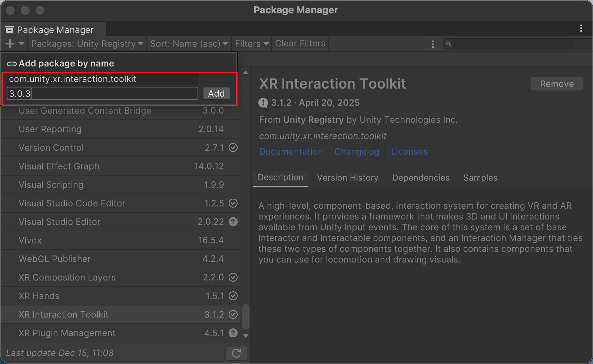The height and width of the screenshot is (364, 593).
Task: Switch to the Version History tab
Action: point(348,178)
